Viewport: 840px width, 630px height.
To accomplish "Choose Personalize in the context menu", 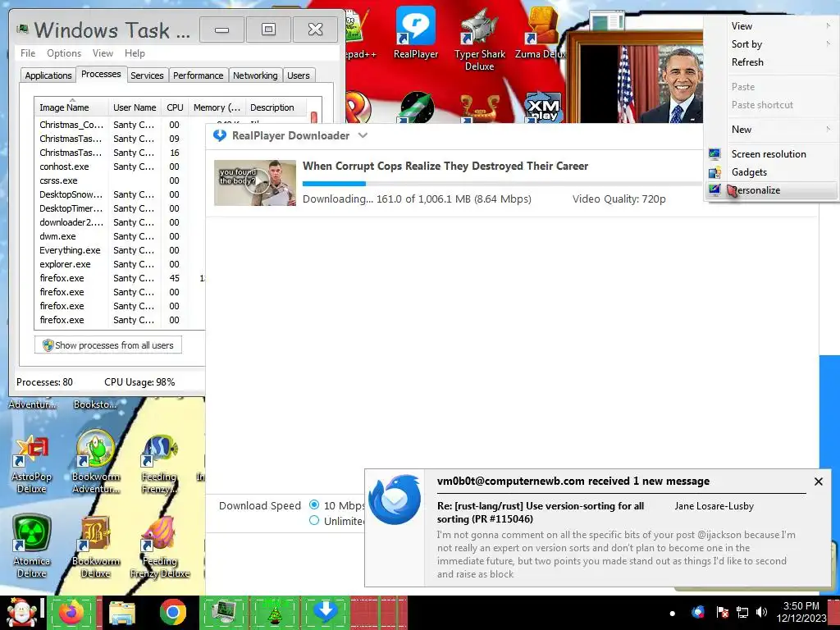I will (x=771, y=190).
